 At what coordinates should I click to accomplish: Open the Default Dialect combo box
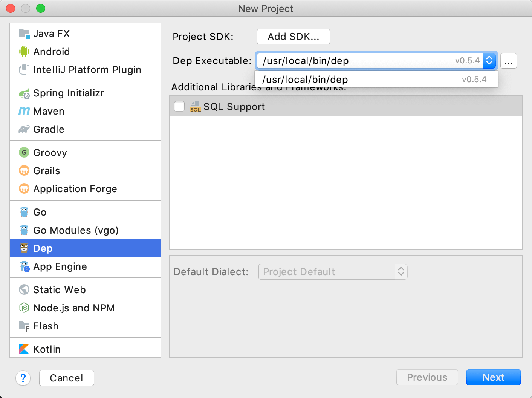point(333,272)
